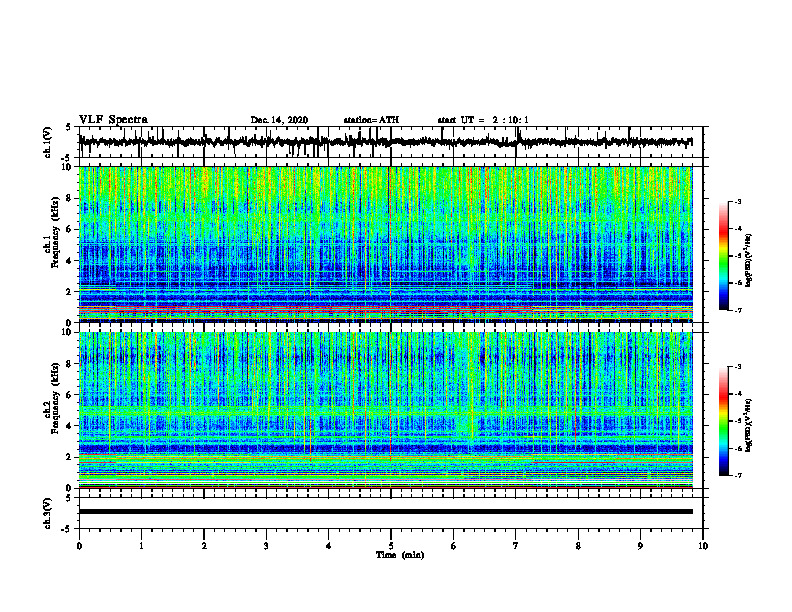This screenshot has height=612, width=792.
Task: Click the time-axis tick label 8
Action: pos(578,546)
